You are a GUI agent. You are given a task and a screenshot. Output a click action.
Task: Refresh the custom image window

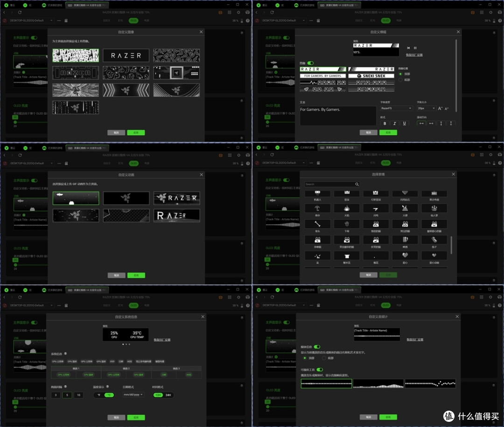point(20,12)
